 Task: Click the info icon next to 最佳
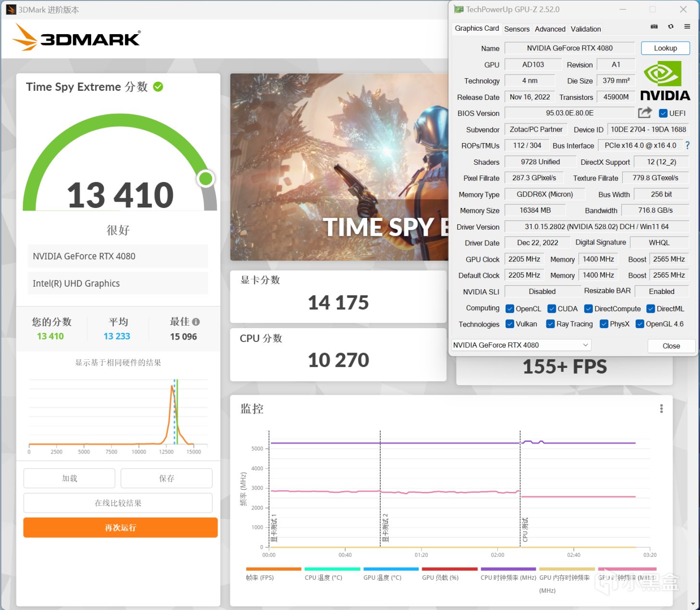click(196, 322)
